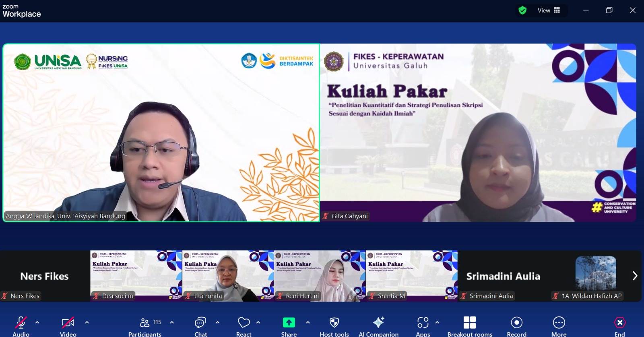The height and width of the screenshot is (337, 644).
Task: Start video using the Video button
Action: pyautogui.click(x=68, y=323)
